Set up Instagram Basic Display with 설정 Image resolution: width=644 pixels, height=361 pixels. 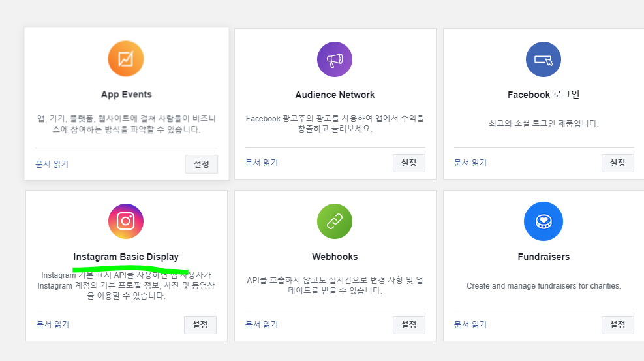point(200,325)
